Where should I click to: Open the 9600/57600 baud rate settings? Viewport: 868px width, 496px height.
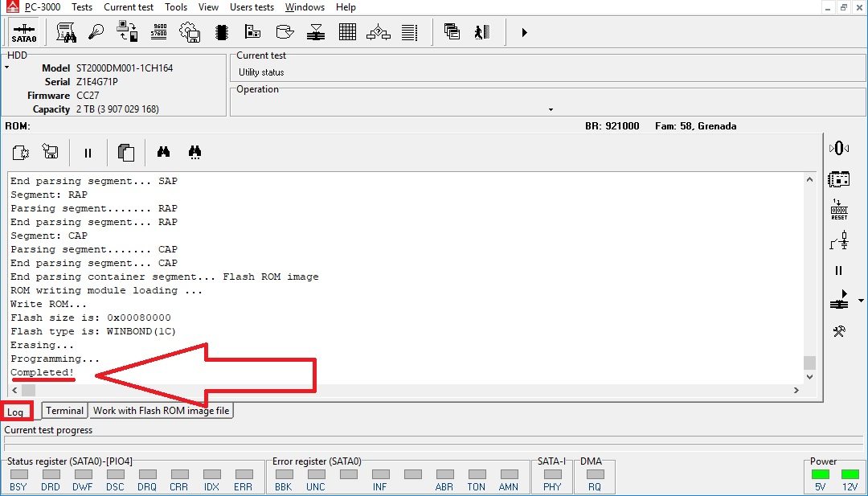point(159,31)
